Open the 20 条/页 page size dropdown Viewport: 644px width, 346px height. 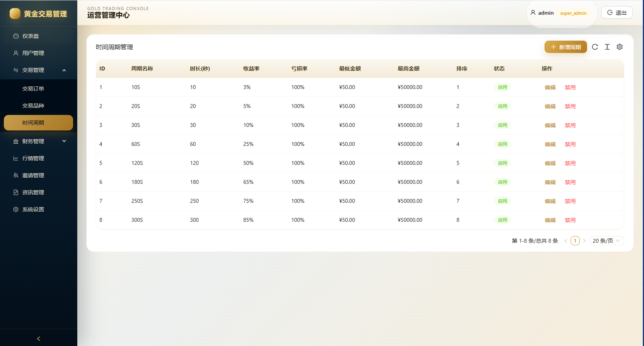click(607, 241)
